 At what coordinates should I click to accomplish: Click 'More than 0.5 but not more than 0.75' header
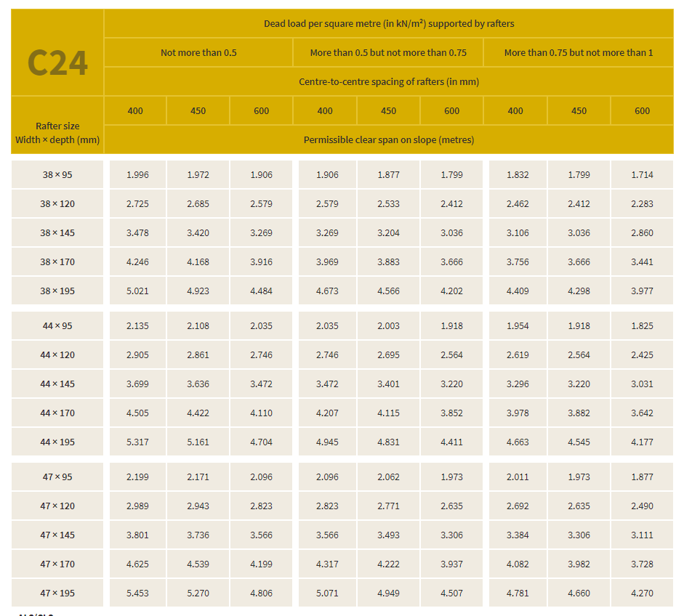(x=388, y=53)
